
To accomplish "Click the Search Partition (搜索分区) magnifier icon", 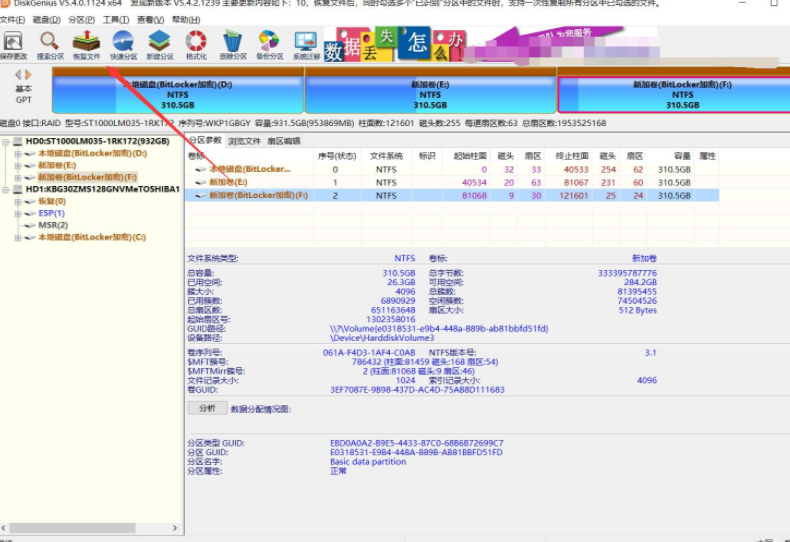I will pyautogui.click(x=49, y=44).
